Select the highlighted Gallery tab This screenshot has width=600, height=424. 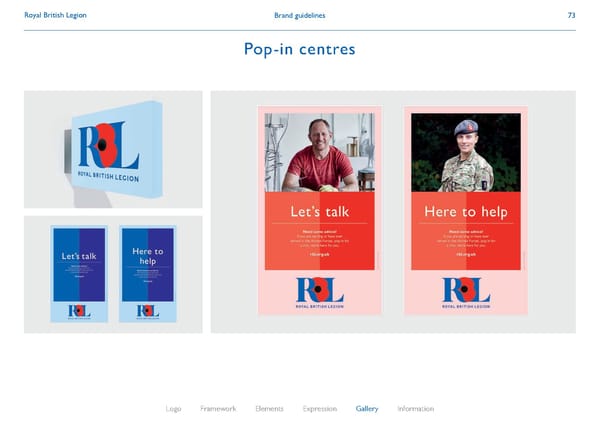pos(367,408)
